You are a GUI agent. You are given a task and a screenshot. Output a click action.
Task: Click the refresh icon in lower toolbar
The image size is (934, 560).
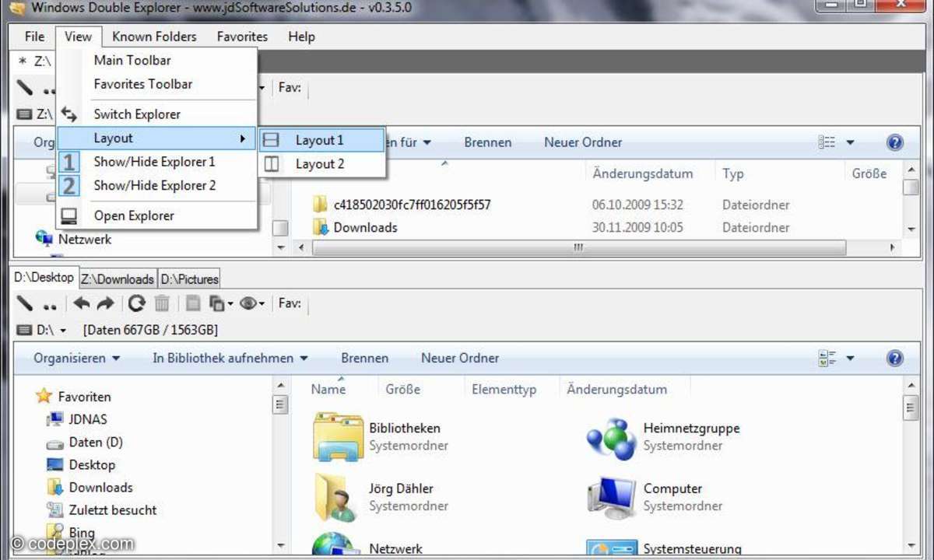coord(137,303)
